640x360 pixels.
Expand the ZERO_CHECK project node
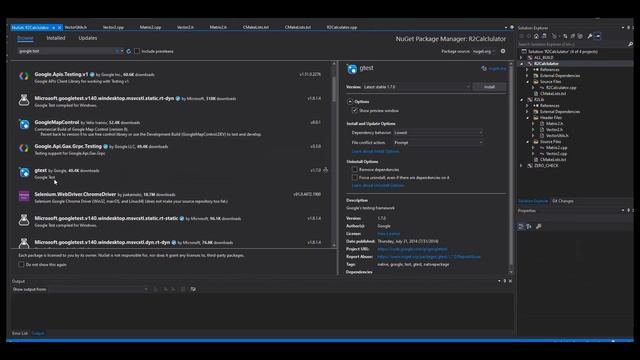pyautogui.click(x=522, y=166)
